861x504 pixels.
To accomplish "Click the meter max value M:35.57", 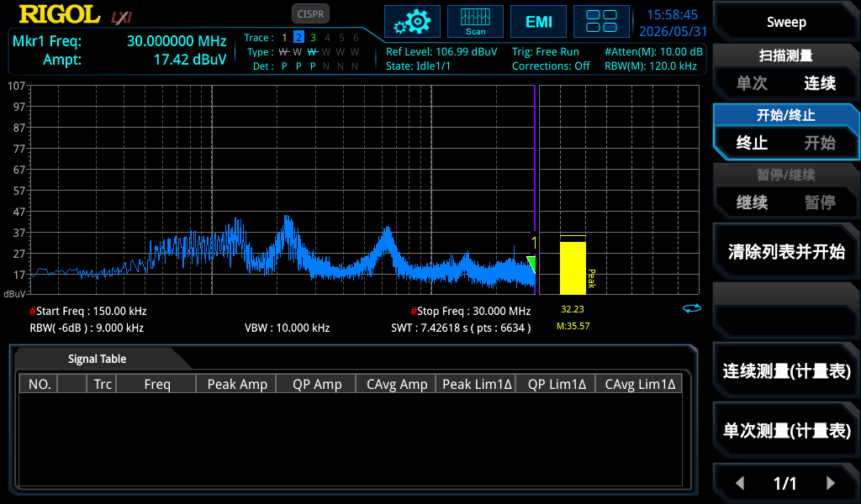I will pos(573,326).
